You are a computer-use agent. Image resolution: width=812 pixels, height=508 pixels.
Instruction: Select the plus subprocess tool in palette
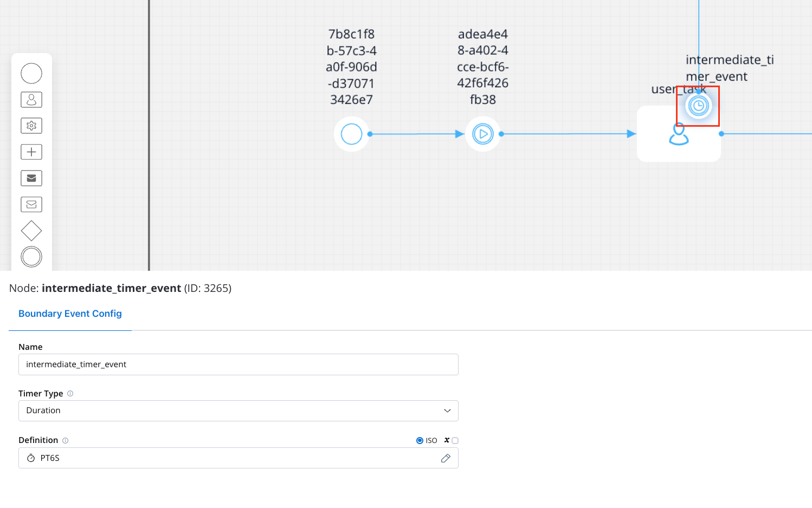(31, 152)
